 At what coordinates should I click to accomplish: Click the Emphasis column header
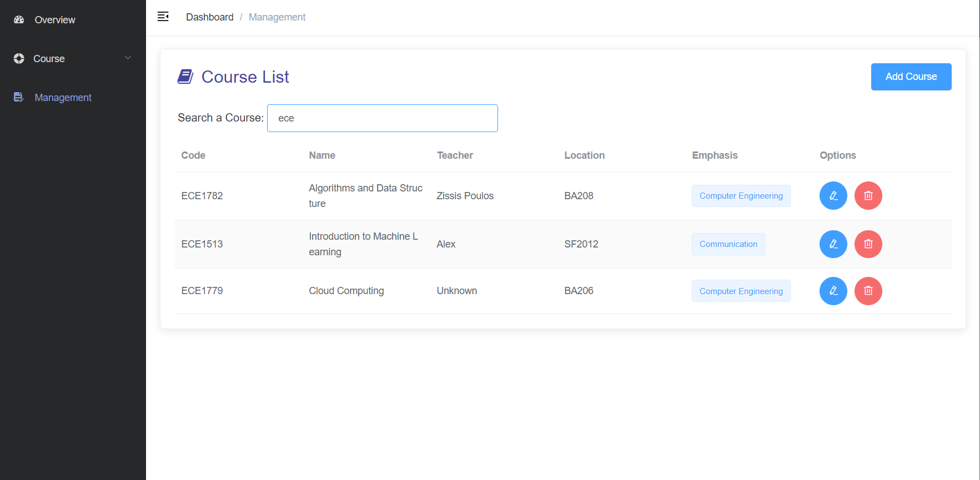point(715,155)
